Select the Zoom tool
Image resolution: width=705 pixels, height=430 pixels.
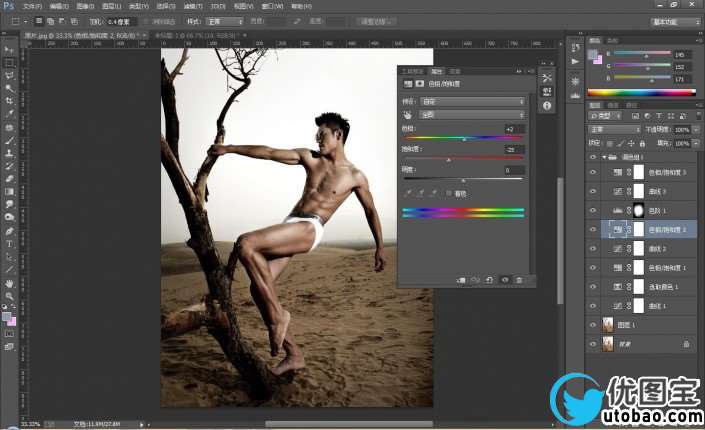[x=9, y=296]
